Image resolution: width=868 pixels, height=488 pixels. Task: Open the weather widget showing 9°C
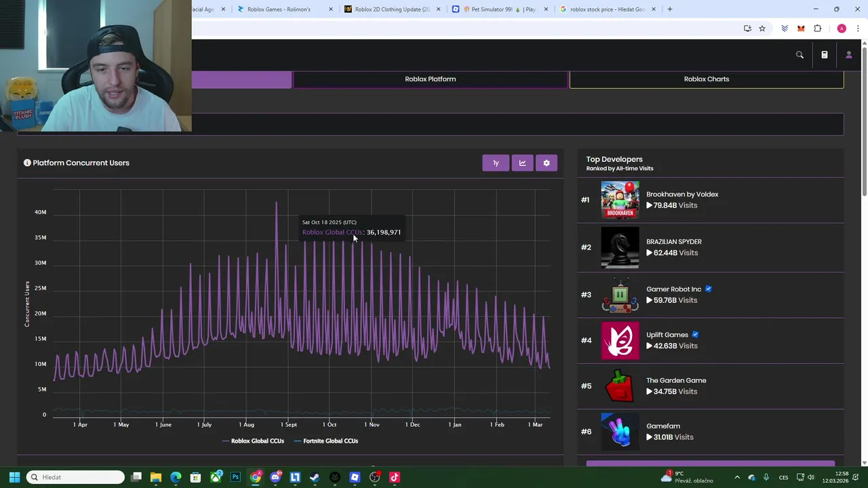(688, 477)
